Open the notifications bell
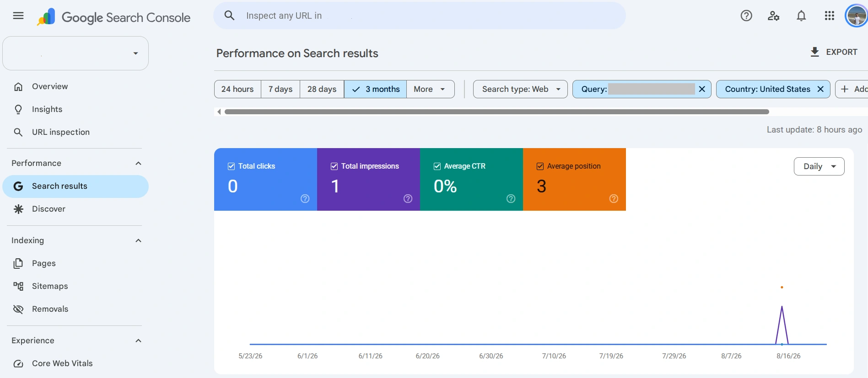This screenshot has height=378, width=868. coord(801,16)
